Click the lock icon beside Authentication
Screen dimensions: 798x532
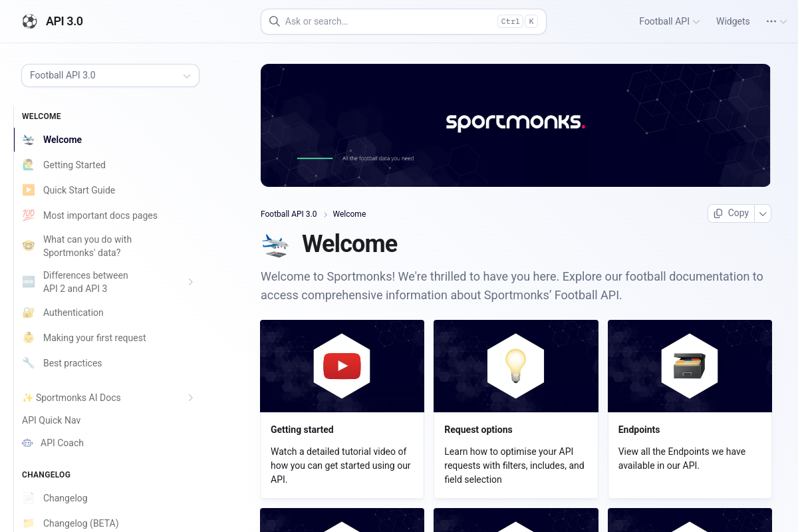click(x=28, y=313)
